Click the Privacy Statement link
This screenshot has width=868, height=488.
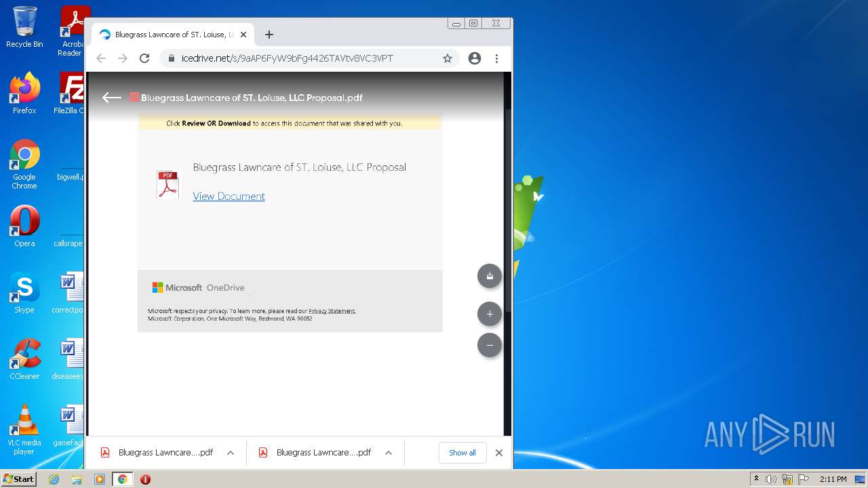pos(332,311)
